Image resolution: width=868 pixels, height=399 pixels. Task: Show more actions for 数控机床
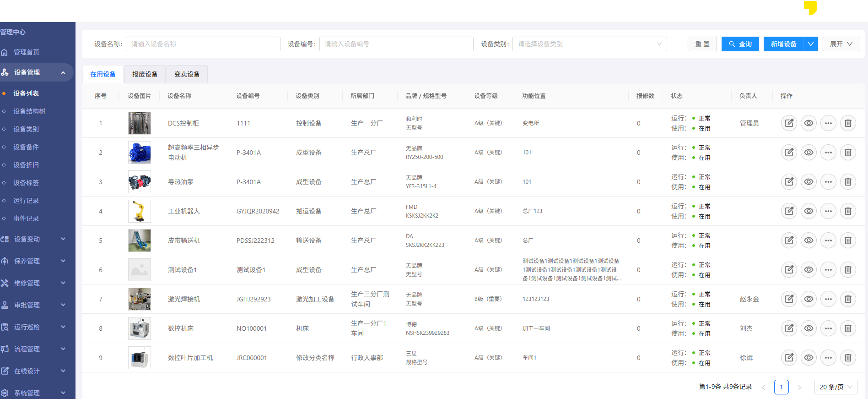[828, 328]
